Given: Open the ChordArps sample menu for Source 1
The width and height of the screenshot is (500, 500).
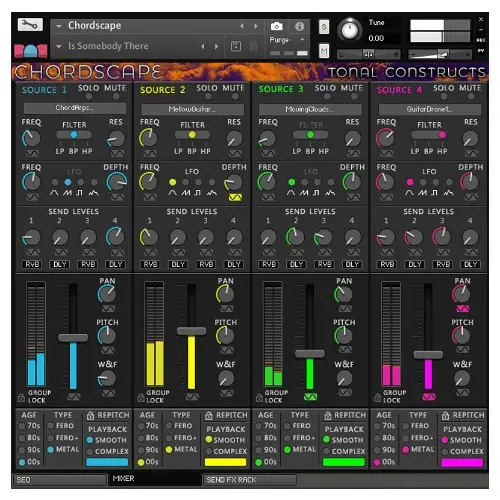Looking at the screenshot, I should click(x=75, y=108).
